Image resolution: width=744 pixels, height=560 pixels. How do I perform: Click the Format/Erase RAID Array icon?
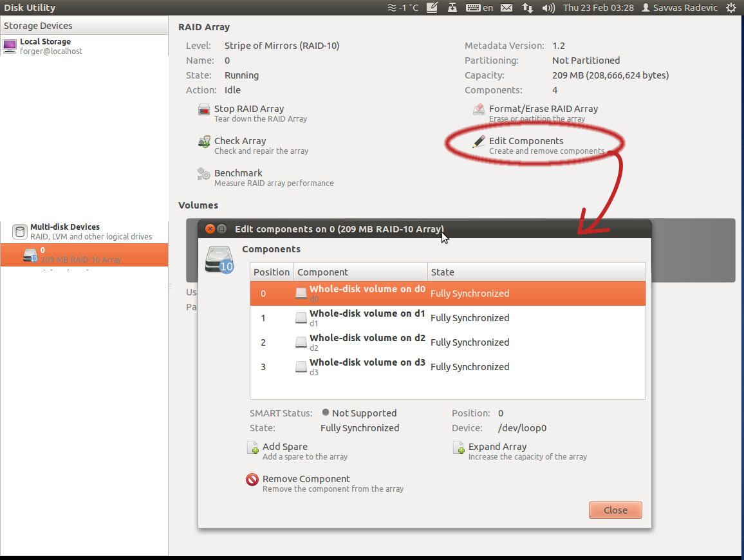click(479, 110)
